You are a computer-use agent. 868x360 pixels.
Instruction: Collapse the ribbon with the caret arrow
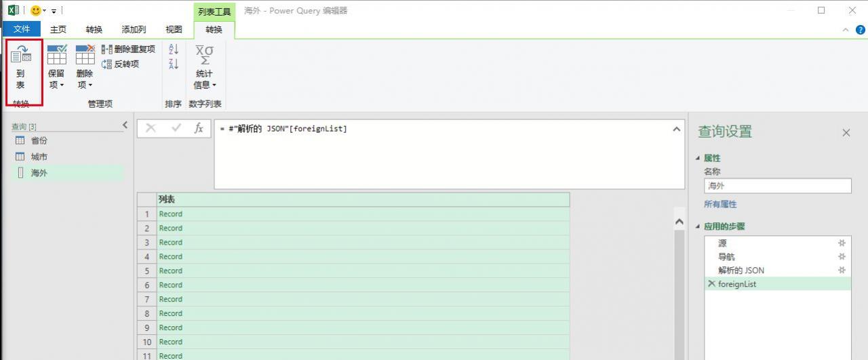pos(846,30)
